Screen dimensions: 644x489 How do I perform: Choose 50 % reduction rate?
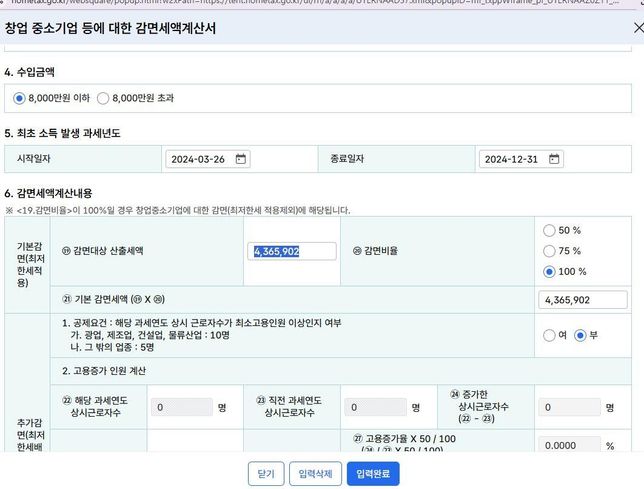click(x=547, y=231)
